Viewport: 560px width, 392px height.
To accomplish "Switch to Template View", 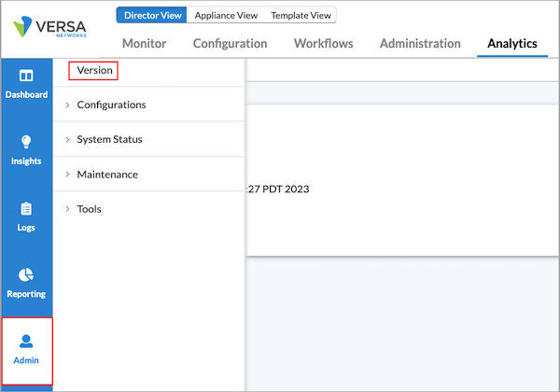I will click(x=300, y=16).
